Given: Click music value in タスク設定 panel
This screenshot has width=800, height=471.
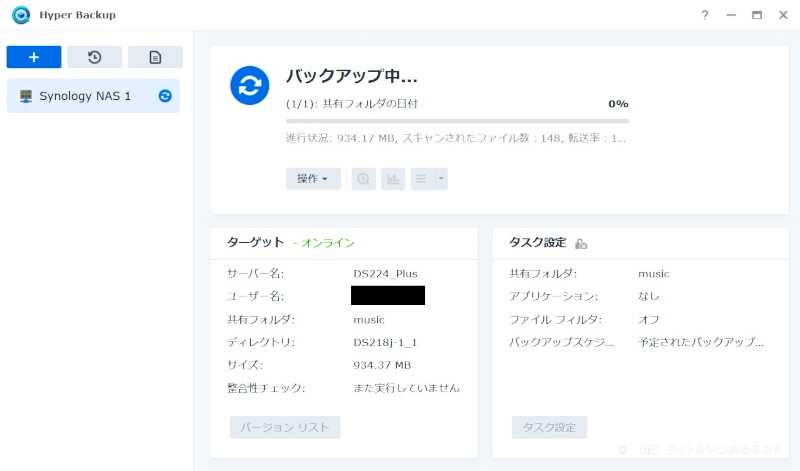Looking at the screenshot, I should click(x=654, y=274).
